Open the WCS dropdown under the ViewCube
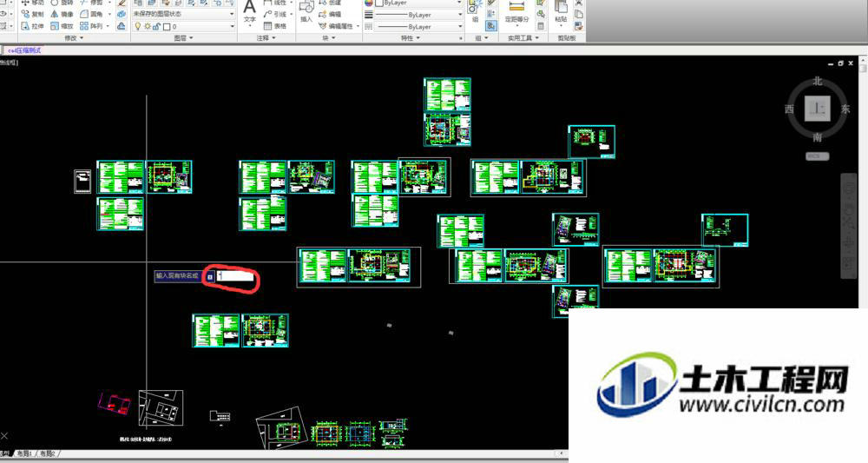868x463 pixels. click(817, 156)
